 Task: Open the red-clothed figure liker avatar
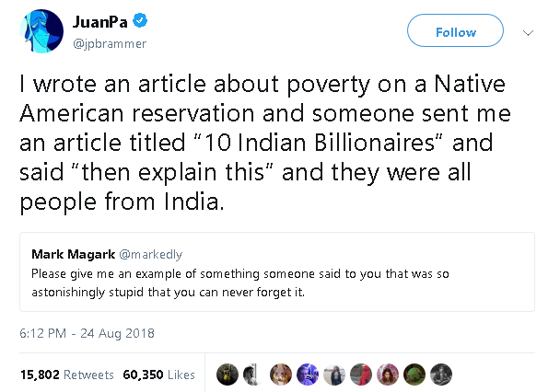pos(361,374)
